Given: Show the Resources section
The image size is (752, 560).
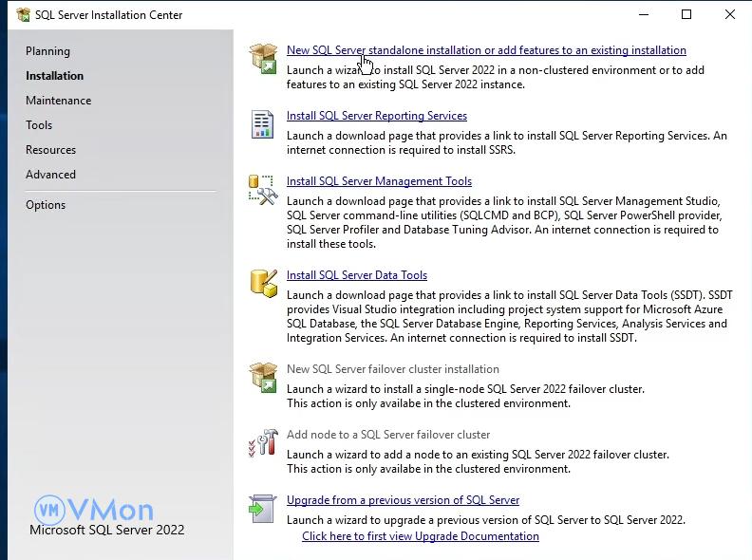Looking at the screenshot, I should click(51, 150).
